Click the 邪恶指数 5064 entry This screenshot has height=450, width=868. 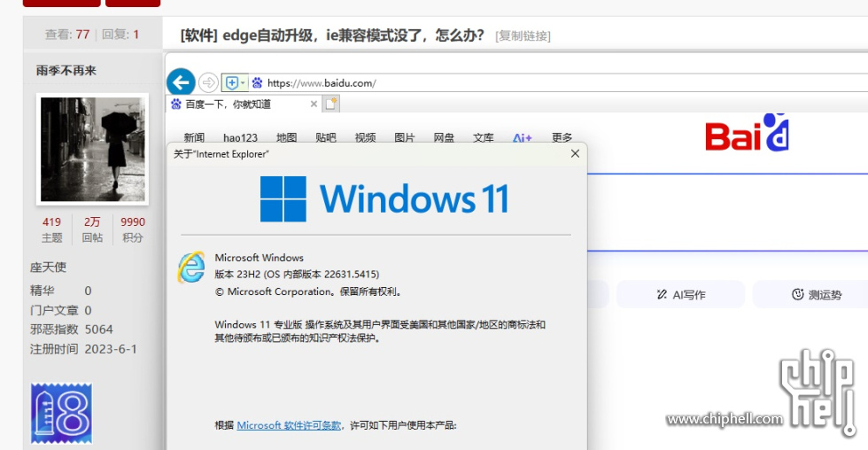point(72,330)
